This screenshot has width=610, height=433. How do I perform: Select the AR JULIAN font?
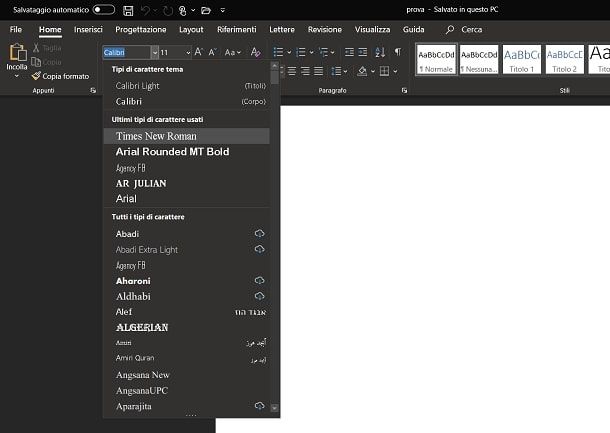click(186, 183)
